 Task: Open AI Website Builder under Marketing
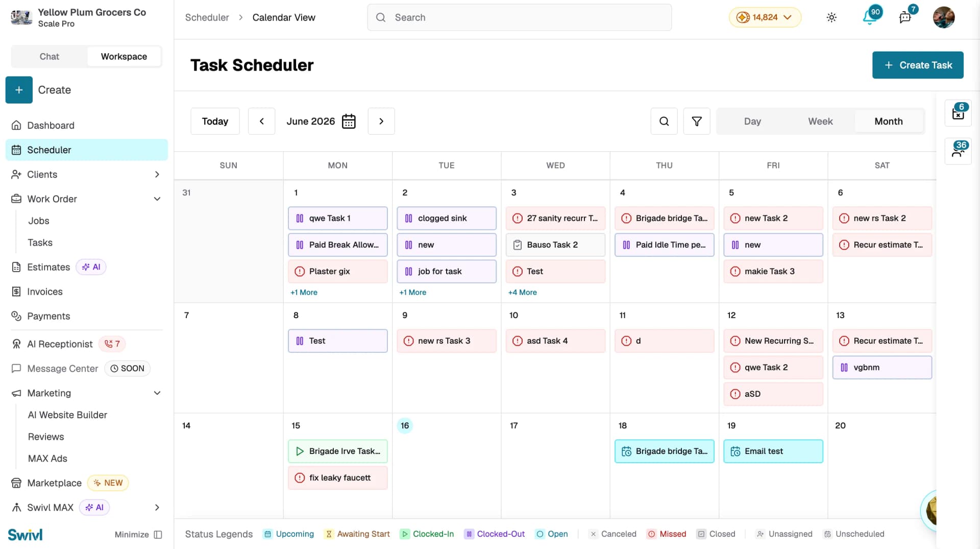[x=67, y=415]
